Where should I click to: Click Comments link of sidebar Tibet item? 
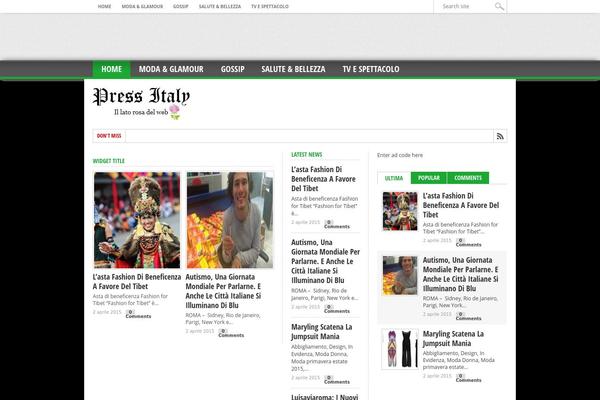(468, 242)
